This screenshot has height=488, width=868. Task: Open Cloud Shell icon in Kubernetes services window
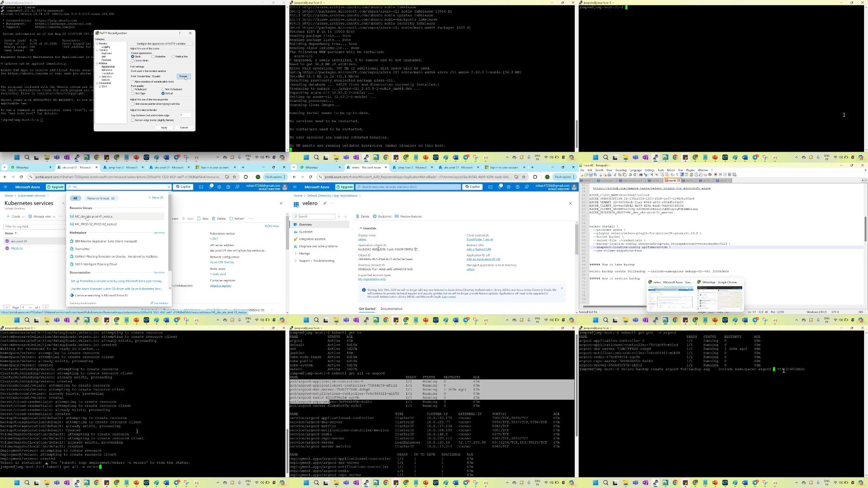(201, 187)
